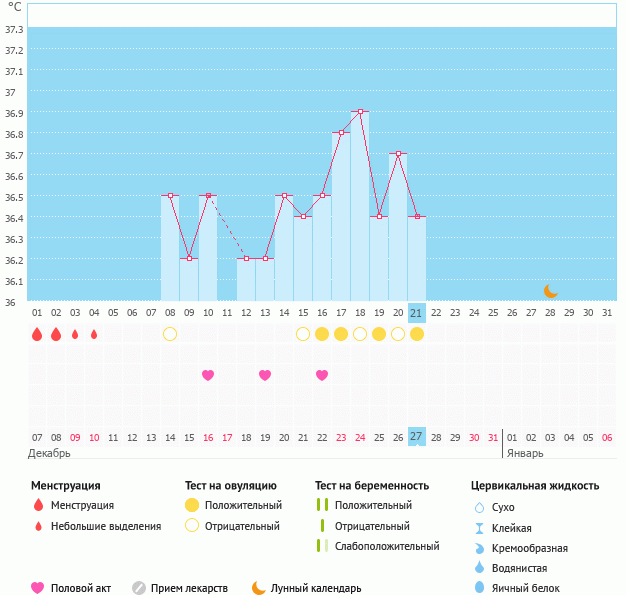Select the 36.9 temperature point on day 18

[x=360, y=112]
